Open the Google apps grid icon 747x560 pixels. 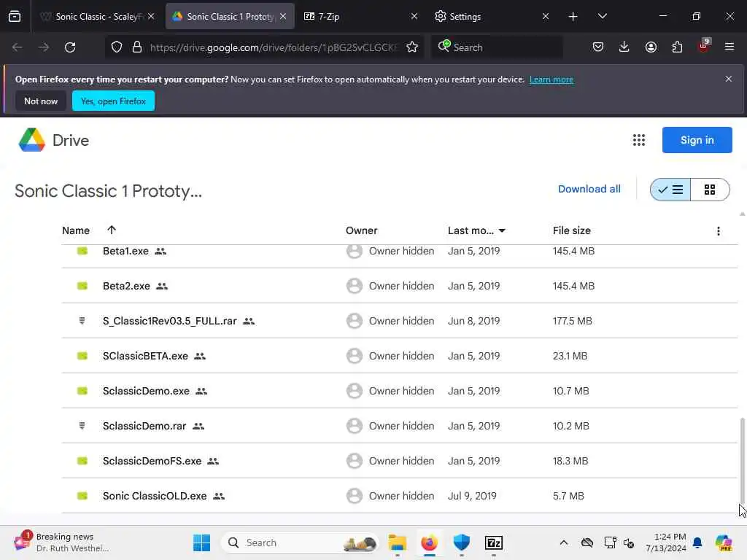point(638,140)
